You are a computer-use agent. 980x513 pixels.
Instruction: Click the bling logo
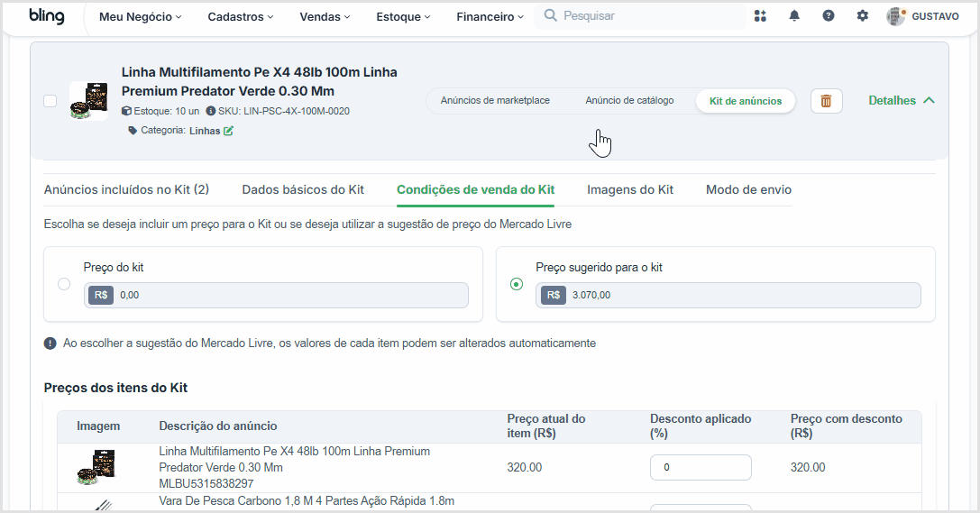[x=47, y=16]
